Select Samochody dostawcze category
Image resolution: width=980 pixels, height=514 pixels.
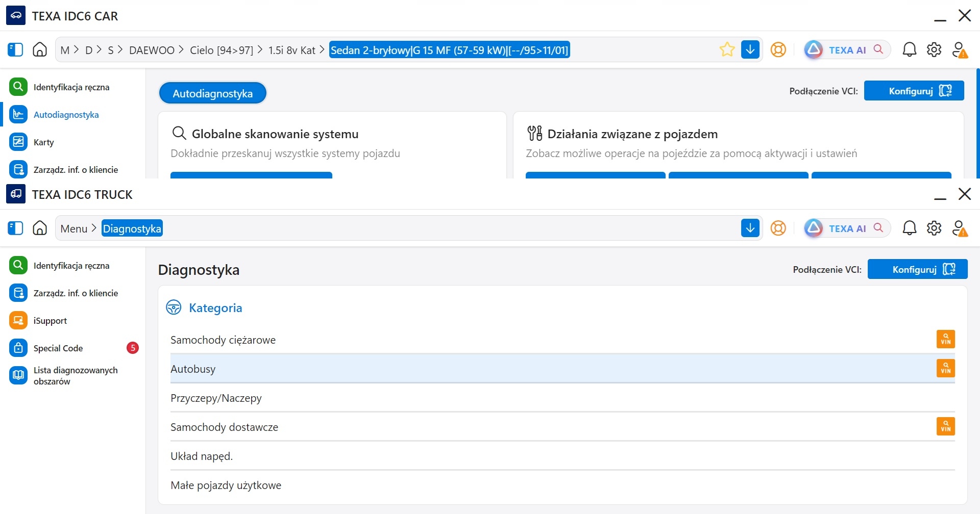pyautogui.click(x=562, y=427)
